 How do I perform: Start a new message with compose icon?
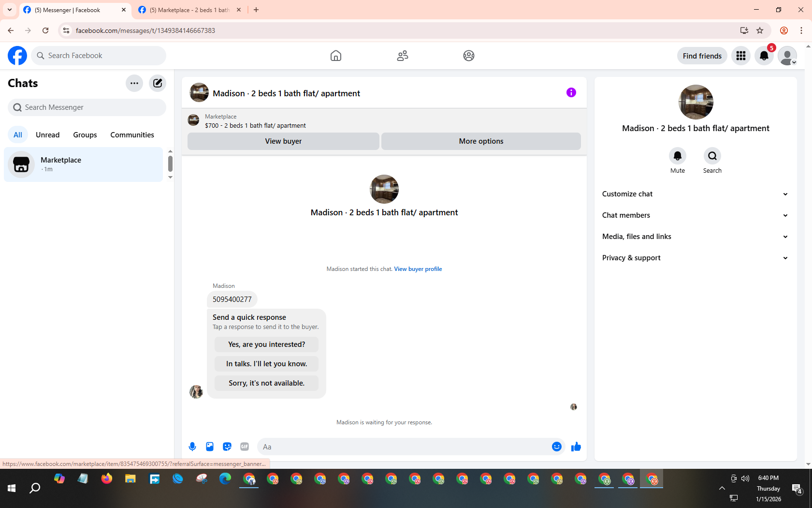tap(158, 83)
